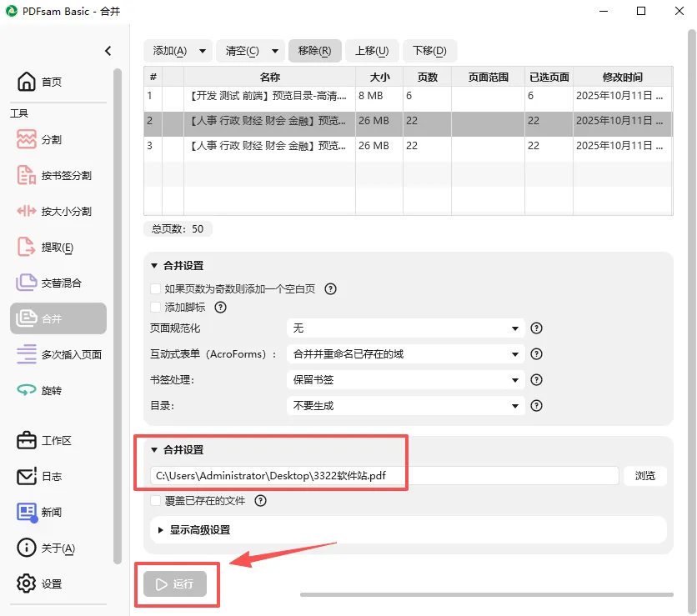Click the main panel vertical scrollbar

[692, 320]
